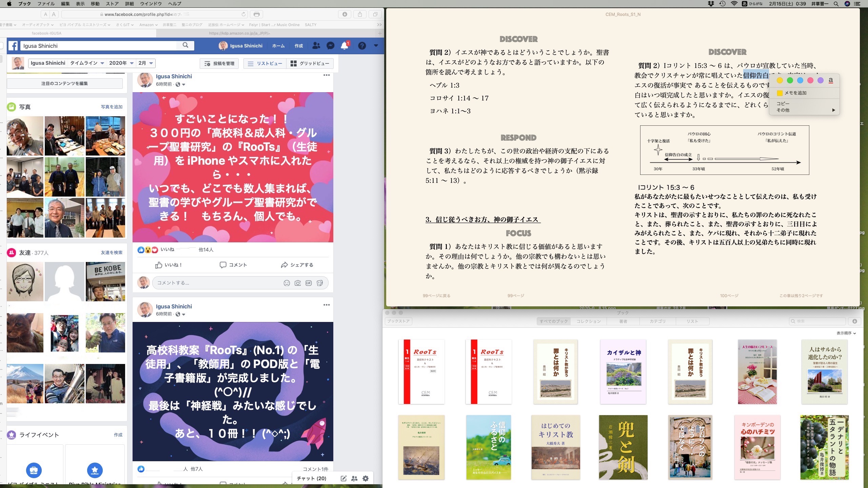The height and width of the screenshot is (488, 868).
Task: Click the Safari print icon
Action: pos(257,14)
